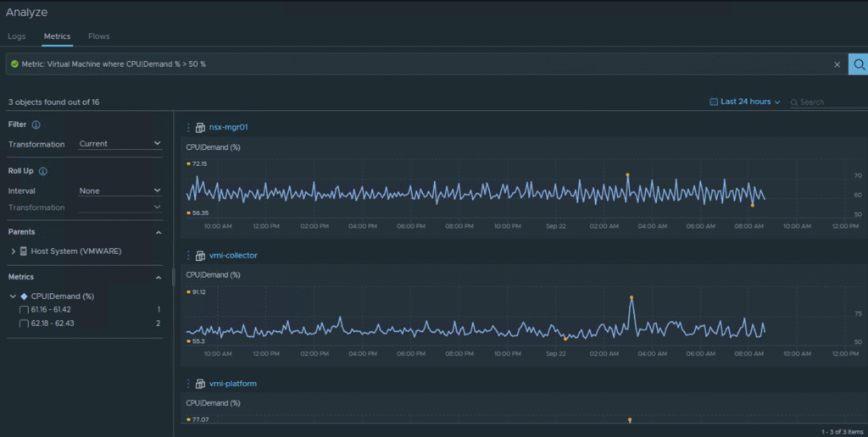The image size is (868, 437).
Task: Check the 61.16 - 61.42 range checkbox
Action: click(x=24, y=310)
